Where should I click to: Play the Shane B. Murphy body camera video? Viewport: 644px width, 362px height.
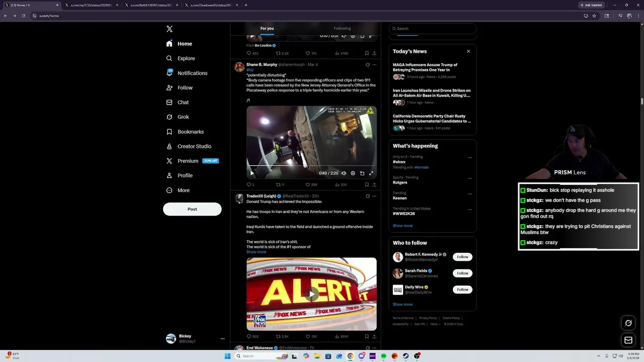click(252, 173)
